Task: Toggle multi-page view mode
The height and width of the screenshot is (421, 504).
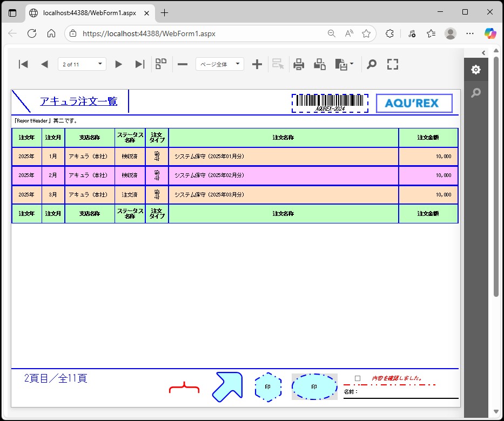Action: (161, 64)
